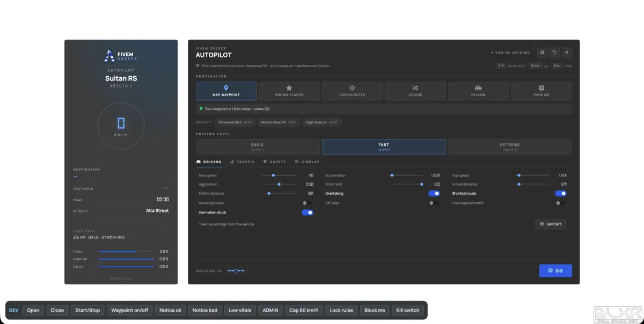
Task: Disable the Overtaking switch
Action: [x=434, y=193]
